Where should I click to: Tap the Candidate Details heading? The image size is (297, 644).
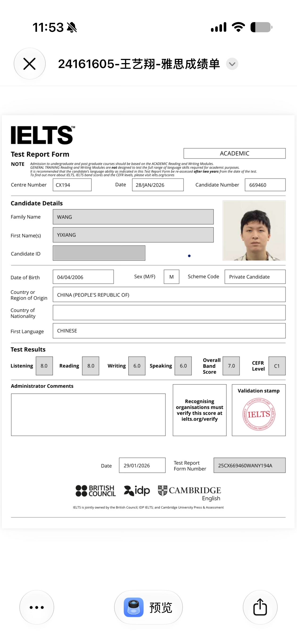37,203
